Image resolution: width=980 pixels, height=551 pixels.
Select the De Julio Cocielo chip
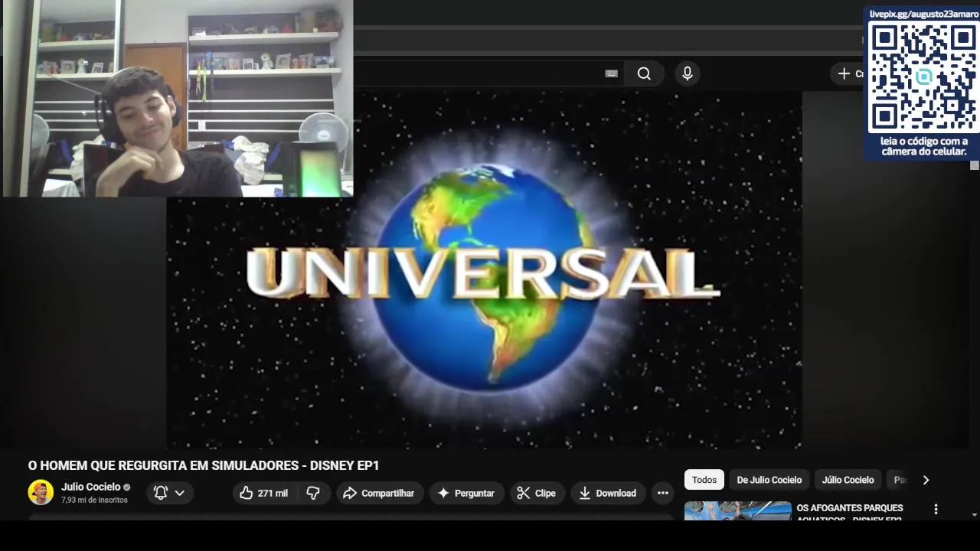(769, 480)
